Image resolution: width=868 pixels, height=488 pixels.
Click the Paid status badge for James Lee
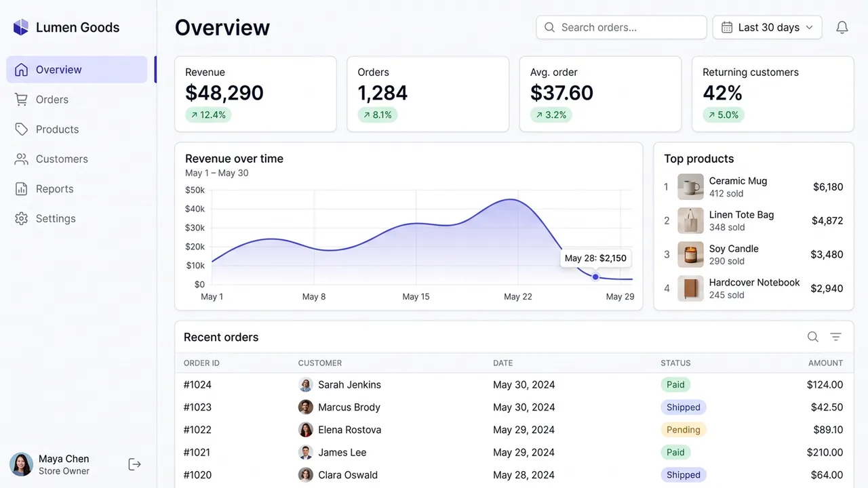[x=675, y=453]
